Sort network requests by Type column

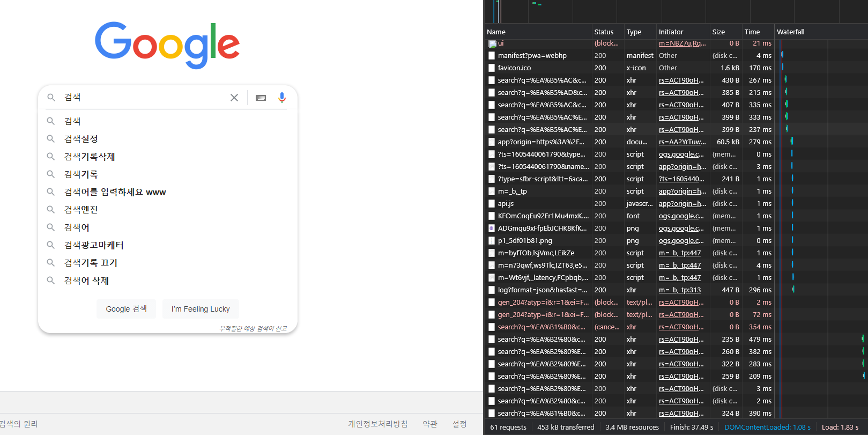[640, 32]
